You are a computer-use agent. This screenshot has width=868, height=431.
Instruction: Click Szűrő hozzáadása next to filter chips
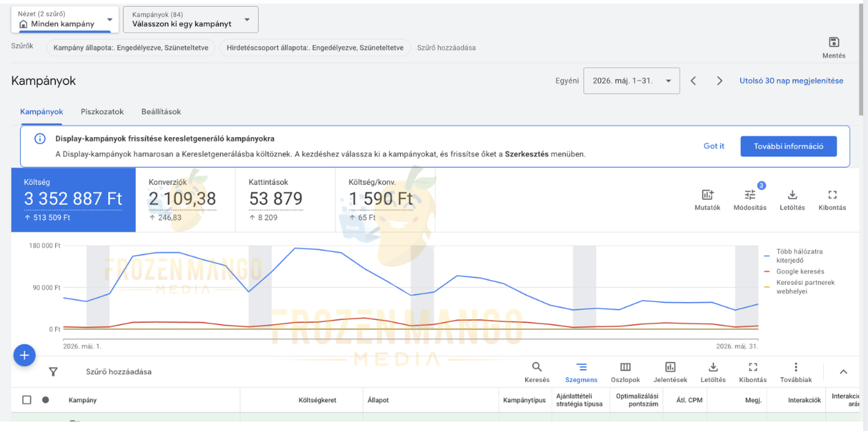(446, 48)
